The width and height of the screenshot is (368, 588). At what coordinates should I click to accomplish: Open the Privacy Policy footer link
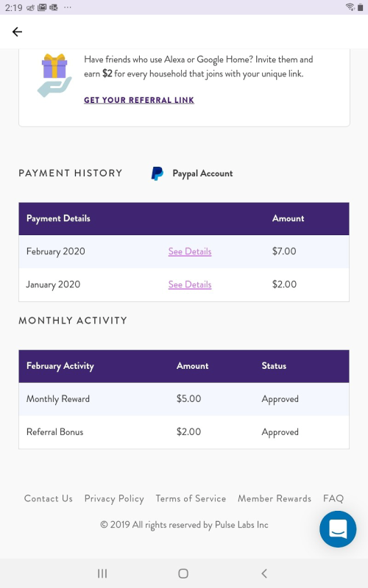pyautogui.click(x=114, y=499)
